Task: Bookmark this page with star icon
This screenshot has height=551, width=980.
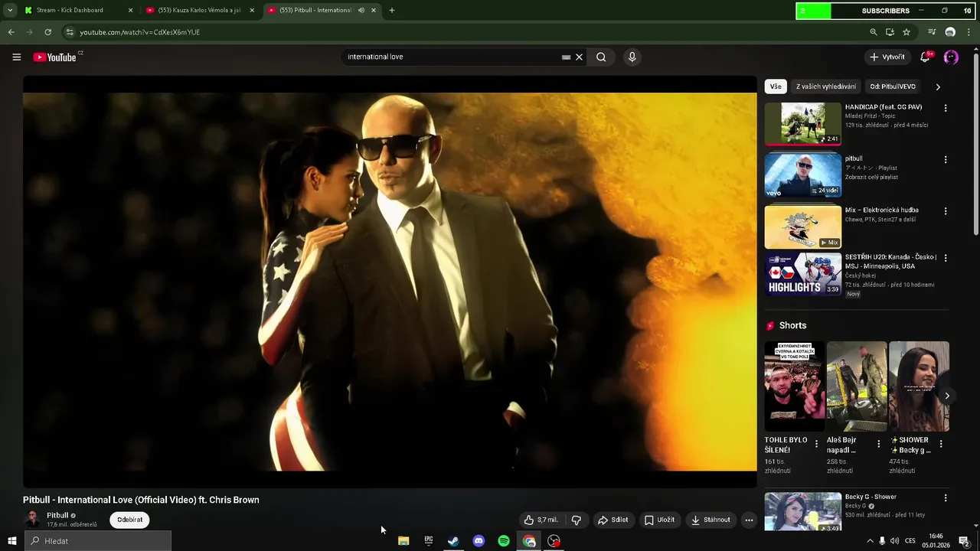Action: point(906,32)
